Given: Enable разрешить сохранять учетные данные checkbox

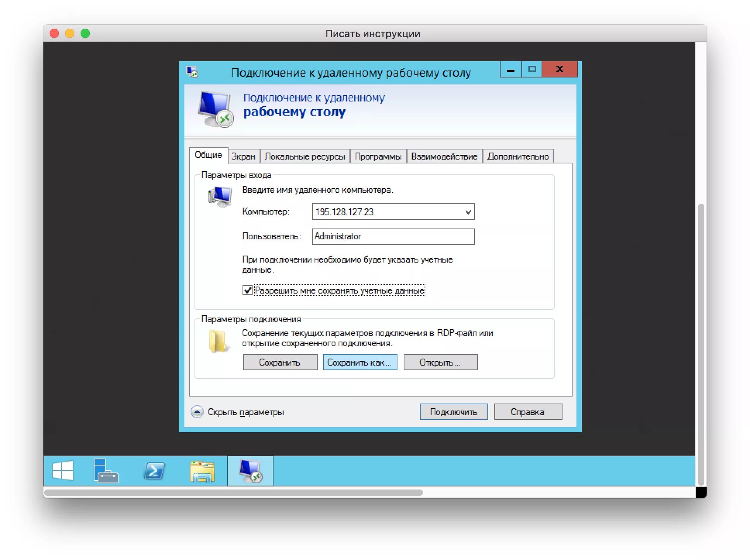Looking at the screenshot, I should pos(246,289).
